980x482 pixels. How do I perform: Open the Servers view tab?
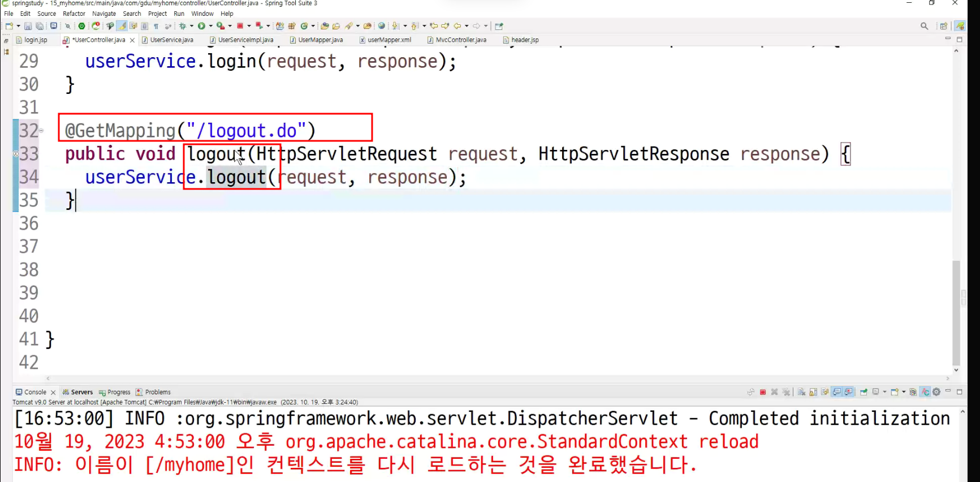pos(77,392)
